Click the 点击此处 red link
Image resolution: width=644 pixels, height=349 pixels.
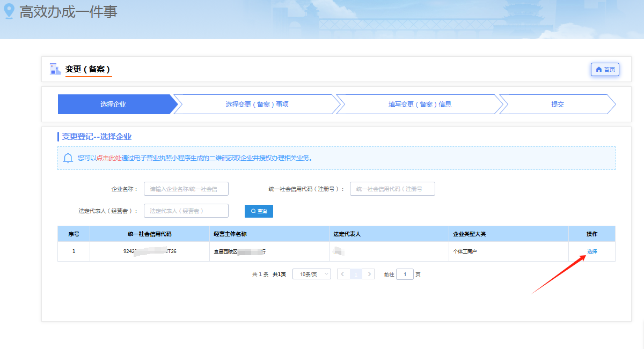click(108, 158)
